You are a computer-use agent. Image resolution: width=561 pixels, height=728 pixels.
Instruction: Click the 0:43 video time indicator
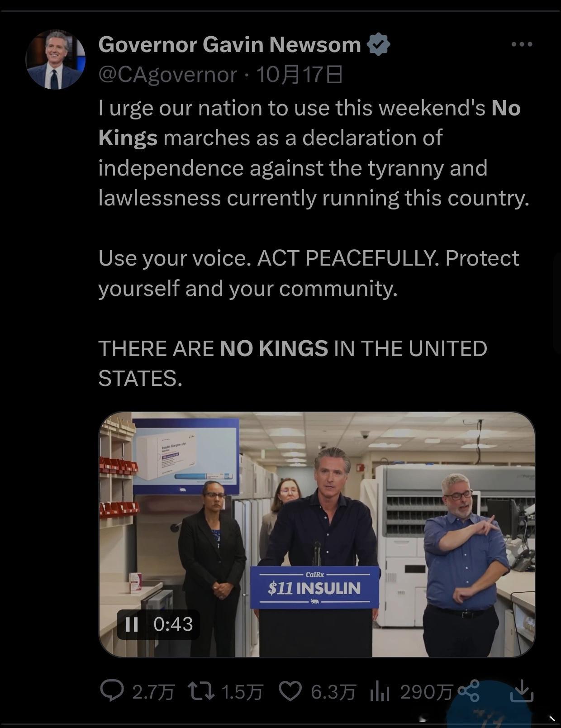(x=173, y=624)
